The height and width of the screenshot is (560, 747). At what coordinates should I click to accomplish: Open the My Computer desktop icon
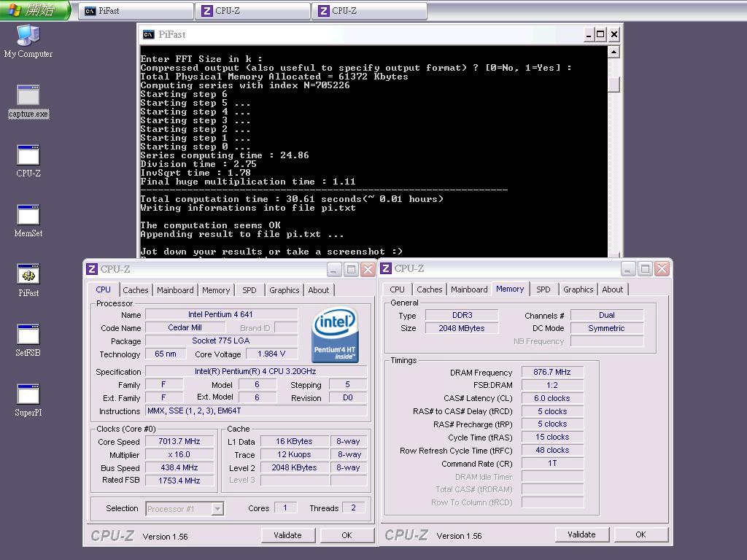click(28, 41)
